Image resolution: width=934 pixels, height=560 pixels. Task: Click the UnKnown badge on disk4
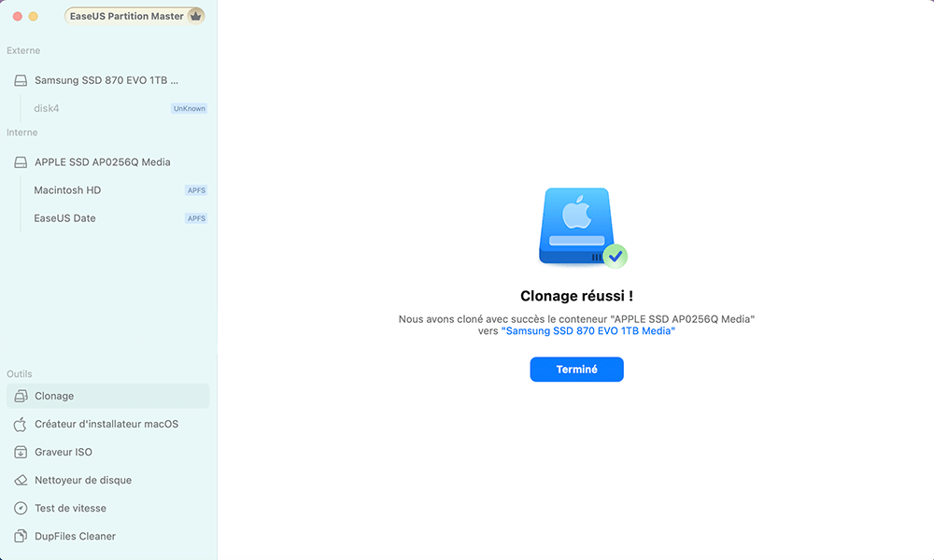tap(190, 108)
